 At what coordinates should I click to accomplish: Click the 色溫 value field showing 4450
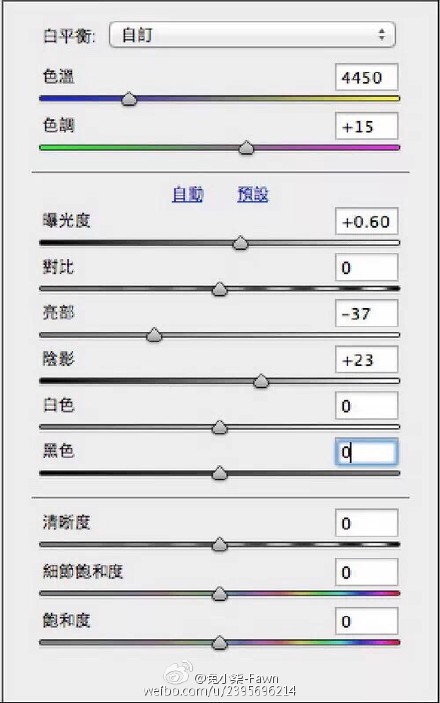click(x=366, y=77)
